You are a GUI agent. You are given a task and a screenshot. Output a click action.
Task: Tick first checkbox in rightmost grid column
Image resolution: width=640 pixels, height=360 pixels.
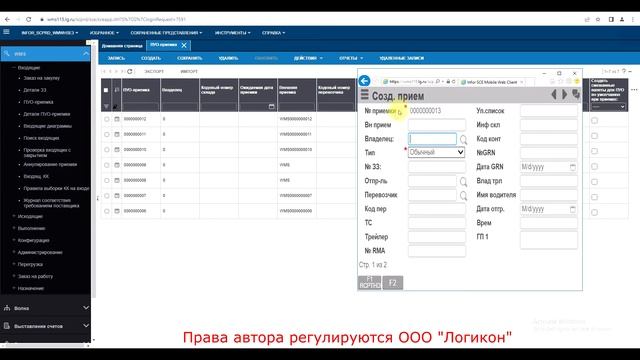[594, 120]
